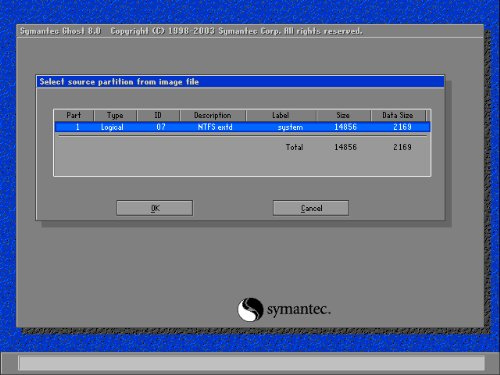Click the OK button
The image size is (500, 375).
[x=154, y=208]
